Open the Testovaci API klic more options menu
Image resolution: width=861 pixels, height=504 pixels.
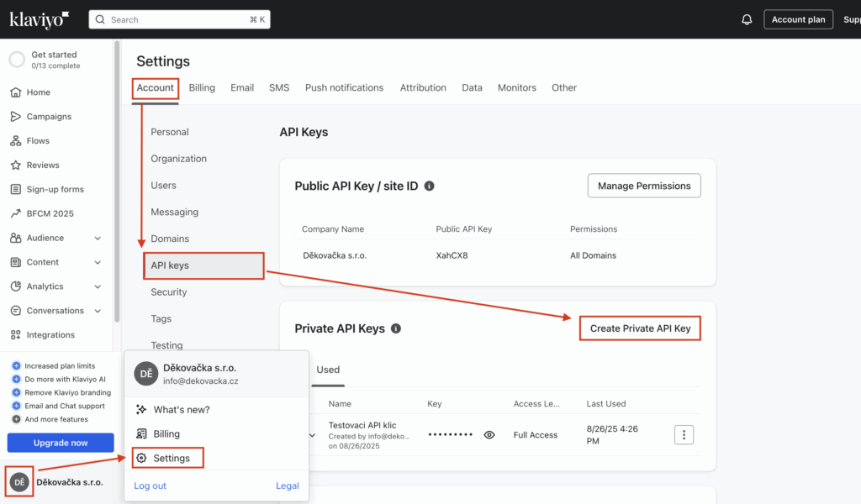[x=684, y=435]
